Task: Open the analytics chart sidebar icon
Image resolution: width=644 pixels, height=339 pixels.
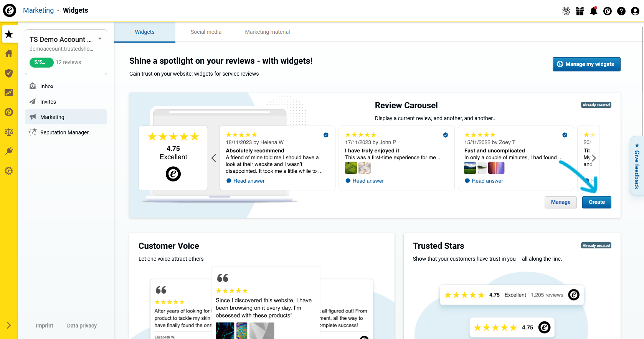Action: [9, 93]
